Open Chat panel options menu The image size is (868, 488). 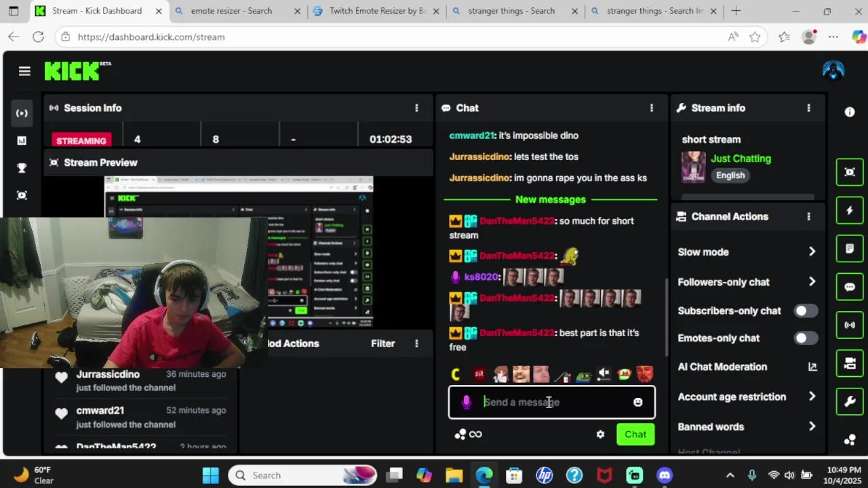(x=652, y=108)
